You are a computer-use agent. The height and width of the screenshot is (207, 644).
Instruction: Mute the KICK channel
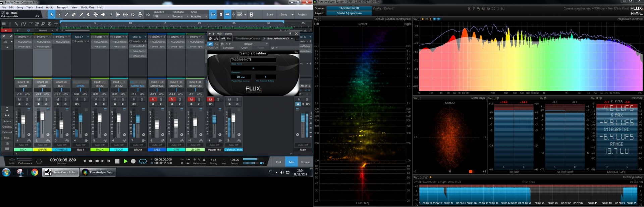click(x=19, y=99)
